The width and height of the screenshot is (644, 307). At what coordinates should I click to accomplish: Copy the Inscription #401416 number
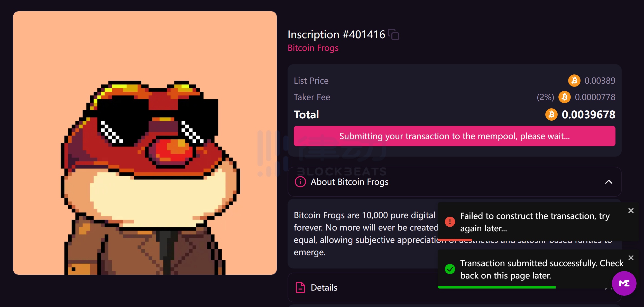(x=393, y=35)
